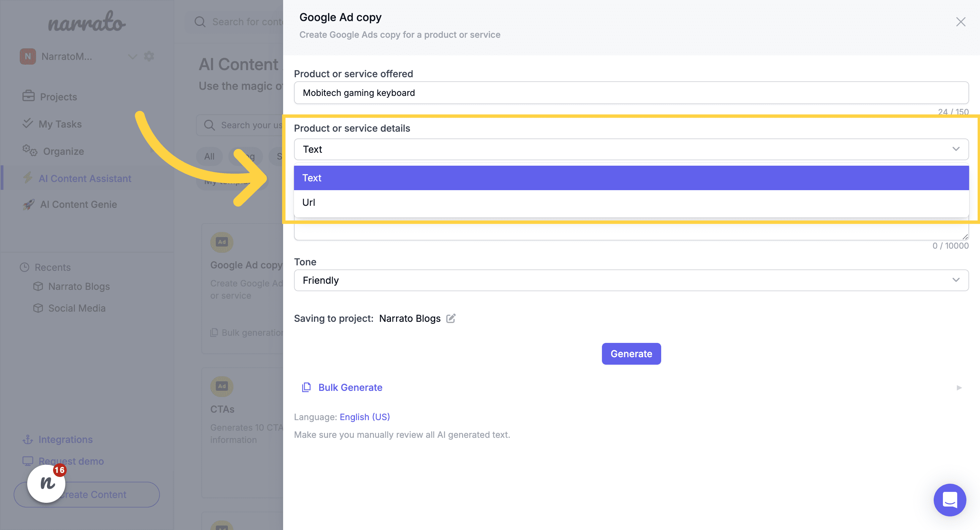This screenshot has height=530, width=980.
Task: Click the AI Content Genie rocket icon
Action: coord(29,204)
